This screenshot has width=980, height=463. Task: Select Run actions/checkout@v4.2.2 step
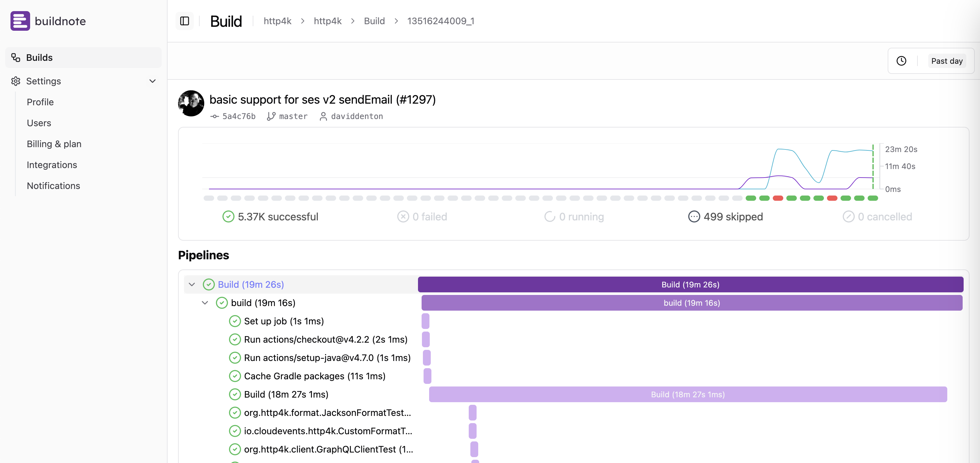click(x=326, y=339)
